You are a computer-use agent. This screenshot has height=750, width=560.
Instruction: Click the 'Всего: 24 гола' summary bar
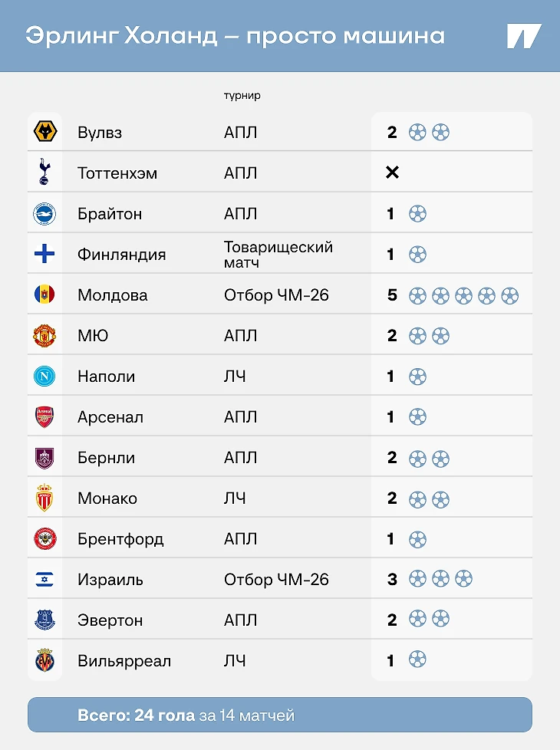279,715
